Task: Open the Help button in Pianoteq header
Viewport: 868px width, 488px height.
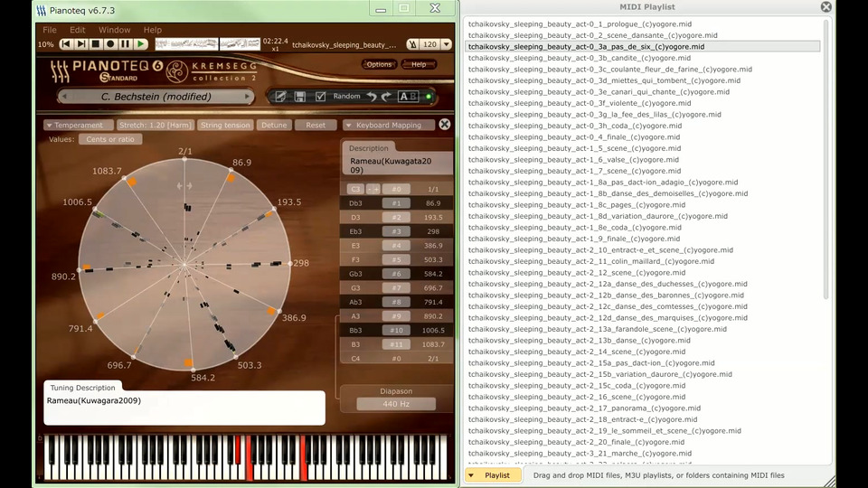Action: [x=419, y=64]
